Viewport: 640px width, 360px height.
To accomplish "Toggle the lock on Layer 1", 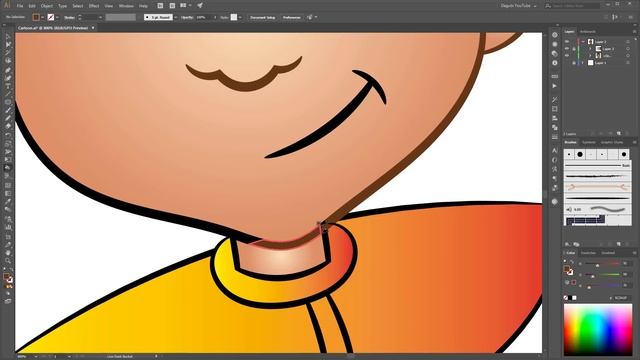I will pos(573,63).
